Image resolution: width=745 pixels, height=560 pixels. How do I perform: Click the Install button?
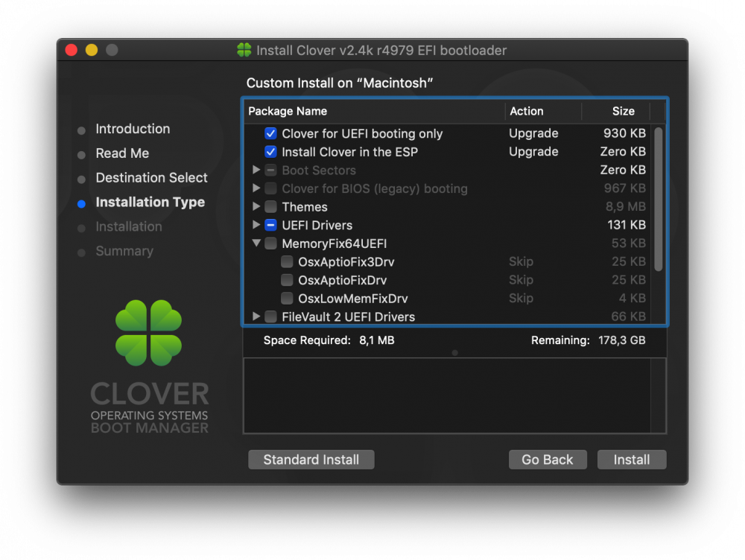[632, 459]
